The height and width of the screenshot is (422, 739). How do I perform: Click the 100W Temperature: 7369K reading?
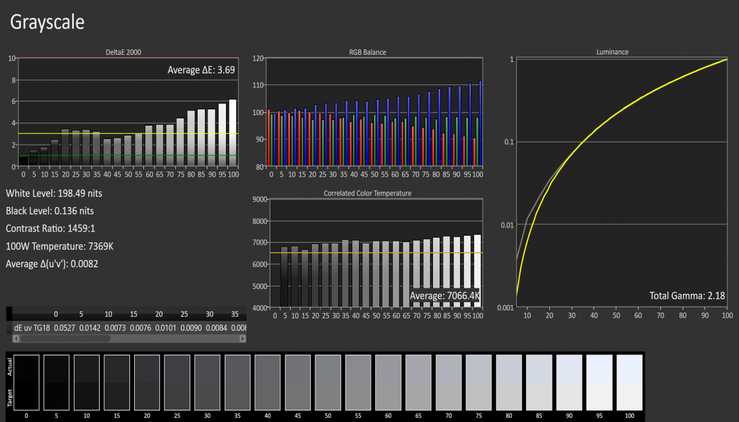(59, 246)
